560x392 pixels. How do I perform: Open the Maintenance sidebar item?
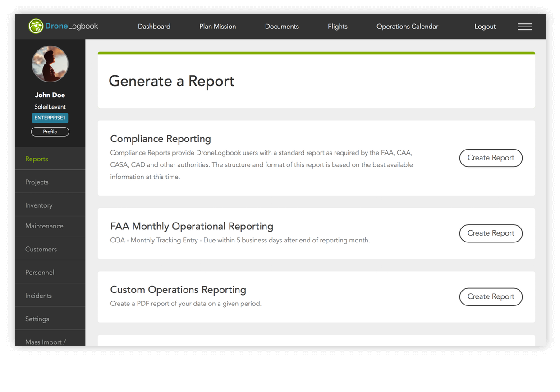[x=44, y=226]
